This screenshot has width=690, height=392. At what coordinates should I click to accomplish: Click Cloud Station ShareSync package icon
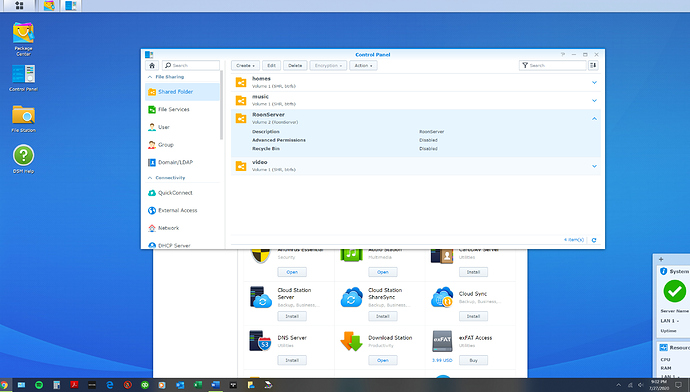pos(351,297)
